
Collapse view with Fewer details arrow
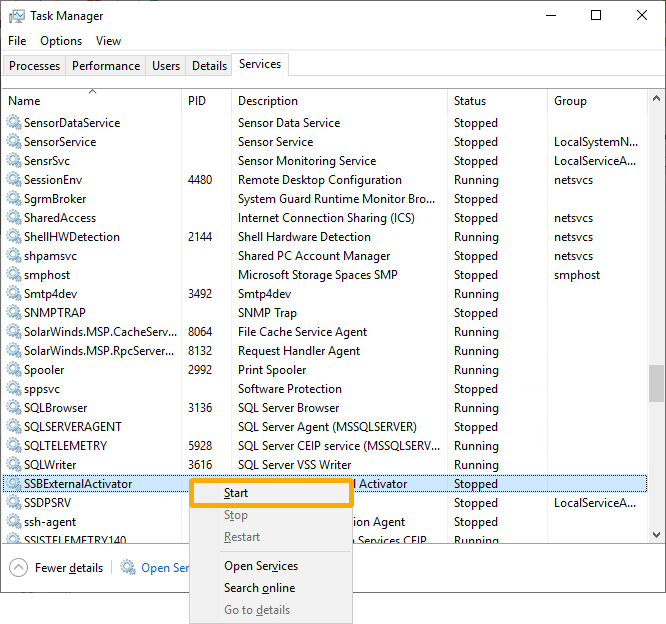(18, 568)
